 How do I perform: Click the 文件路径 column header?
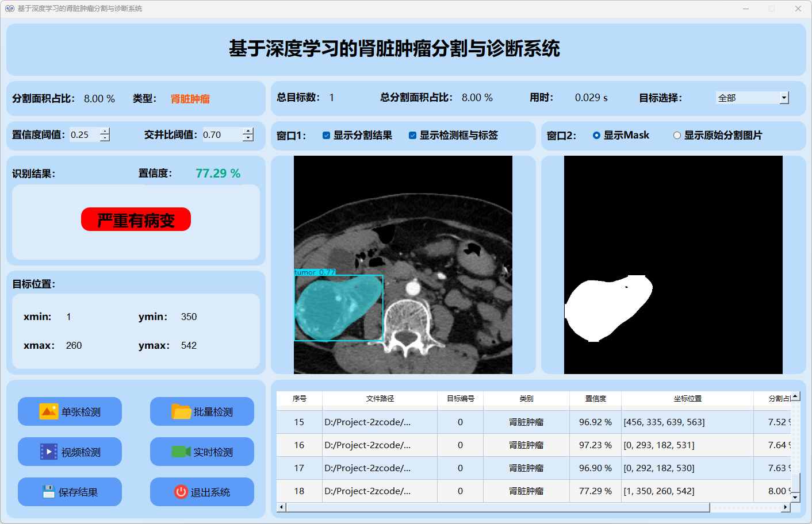tap(380, 398)
